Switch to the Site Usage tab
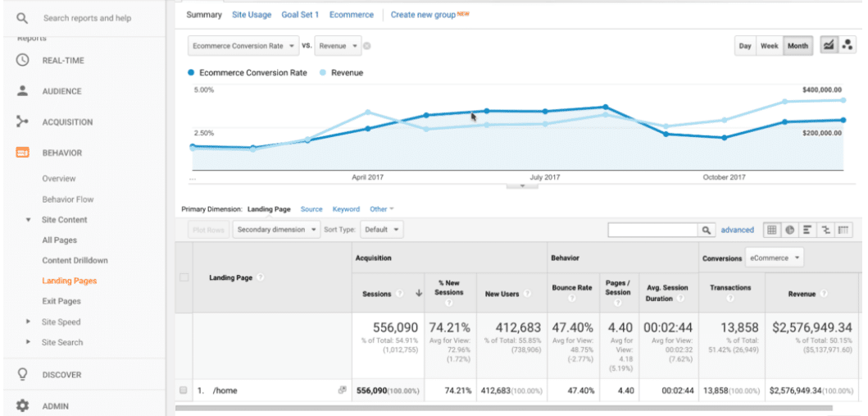Viewport: 868px width, 416px height. coord(252,15)
